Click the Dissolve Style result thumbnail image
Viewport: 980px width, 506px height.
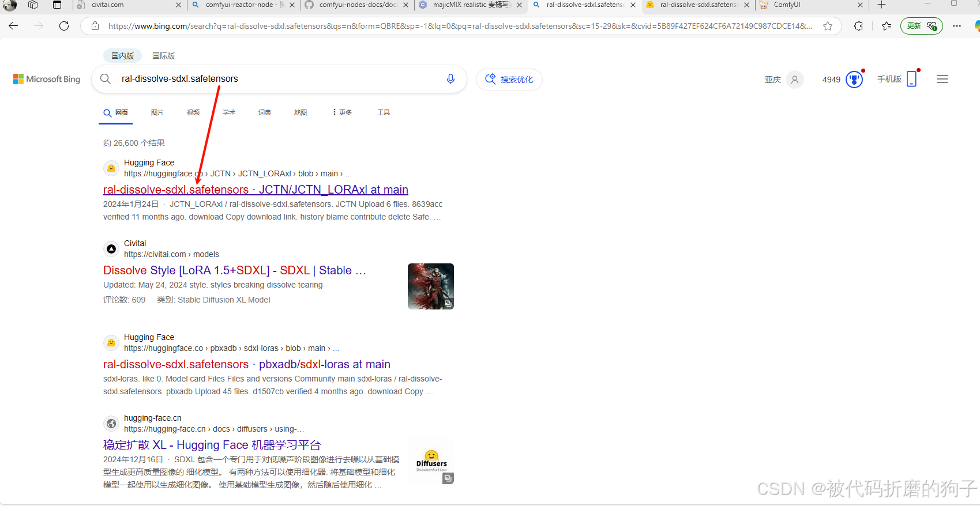click(x=431, y=286)
